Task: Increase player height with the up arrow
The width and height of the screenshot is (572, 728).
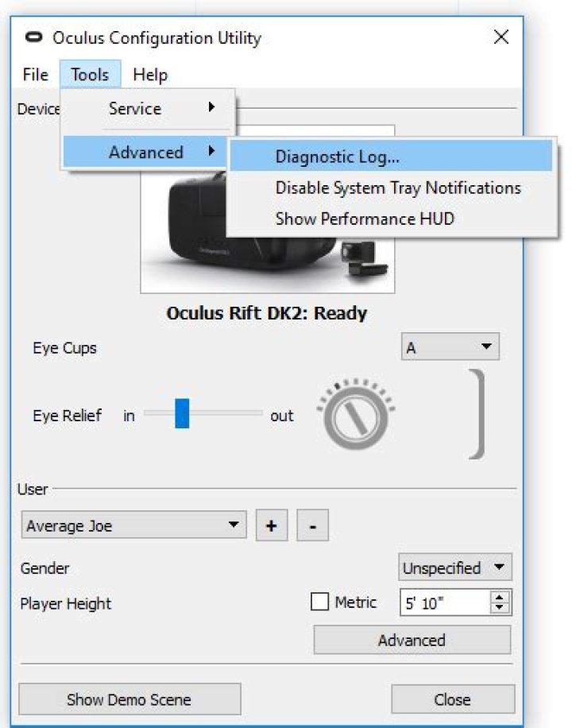Action: click(500, 597)
